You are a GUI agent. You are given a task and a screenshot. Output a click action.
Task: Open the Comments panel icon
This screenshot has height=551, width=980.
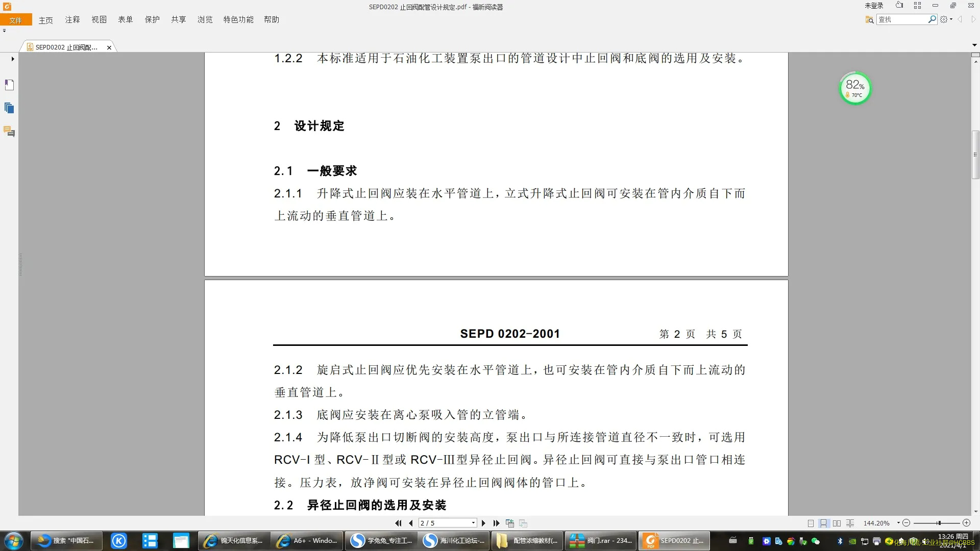[9, 132]
